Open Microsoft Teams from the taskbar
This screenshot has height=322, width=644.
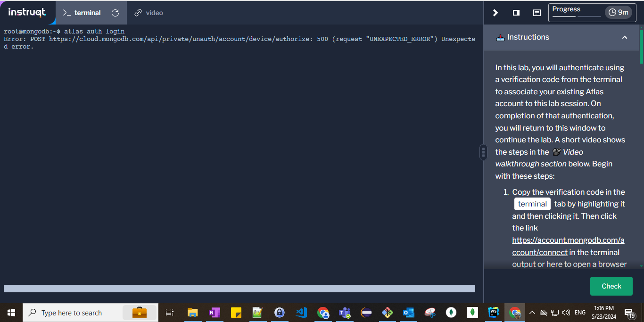[x=345, y=313]
